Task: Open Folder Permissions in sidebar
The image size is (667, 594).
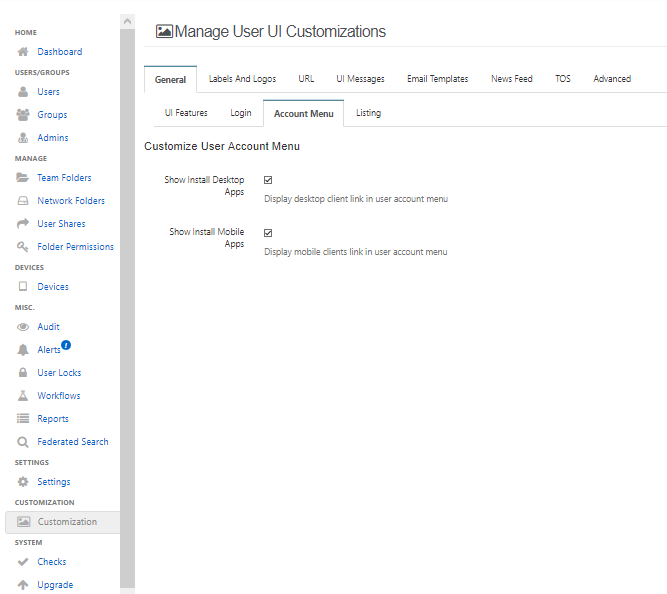Action: coord(75,247)
